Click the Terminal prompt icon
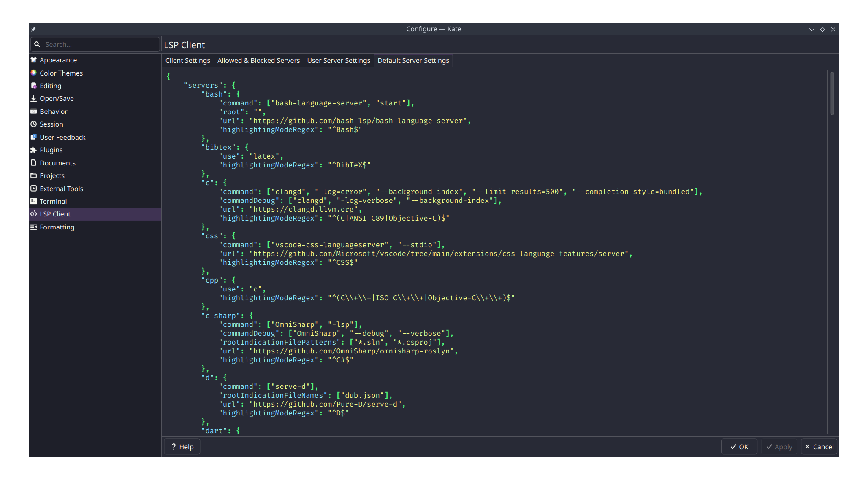This screenshot has height=491, width=868. pyautogui.click(x=34, y=201)
